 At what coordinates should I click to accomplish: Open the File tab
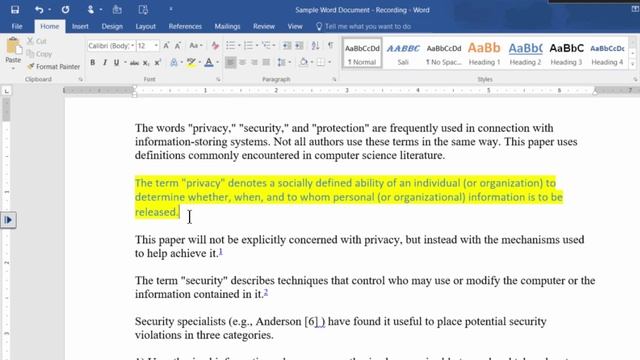(x=17, y=27)
